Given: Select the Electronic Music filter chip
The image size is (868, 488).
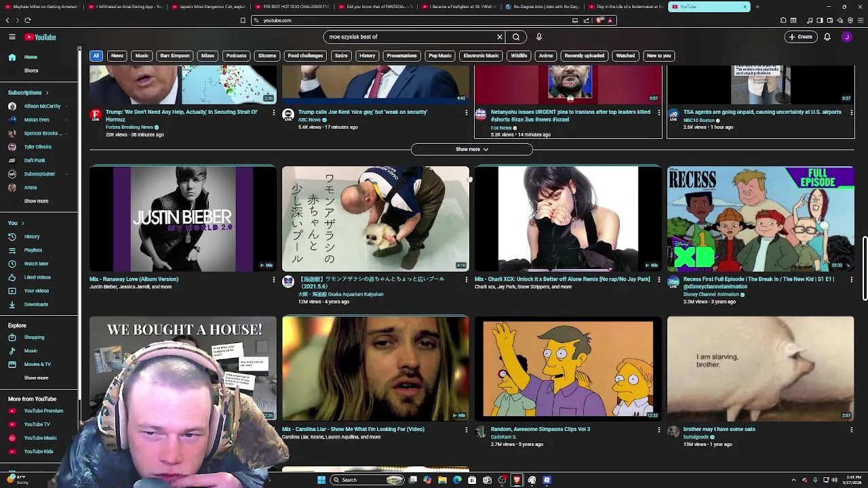Looking at the screenshot, I should (x=481, y=56).
